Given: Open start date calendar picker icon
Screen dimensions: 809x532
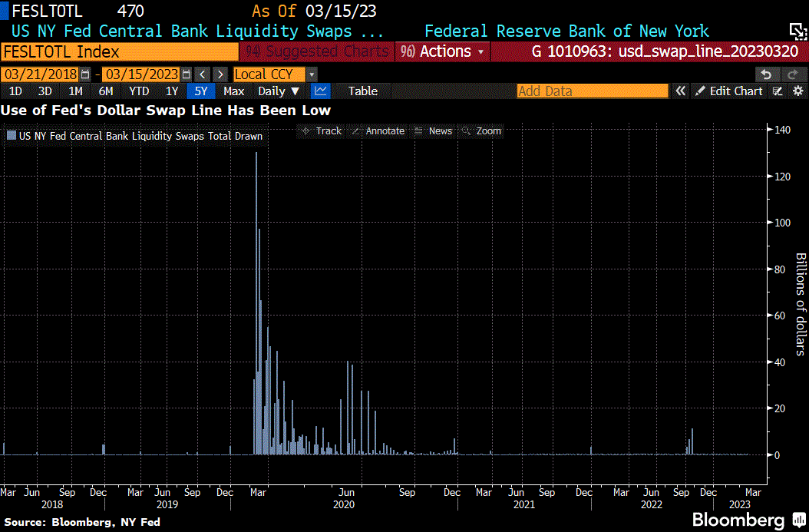Looking at the screenshot, I should pyautogui.click(x=86, y=74).
